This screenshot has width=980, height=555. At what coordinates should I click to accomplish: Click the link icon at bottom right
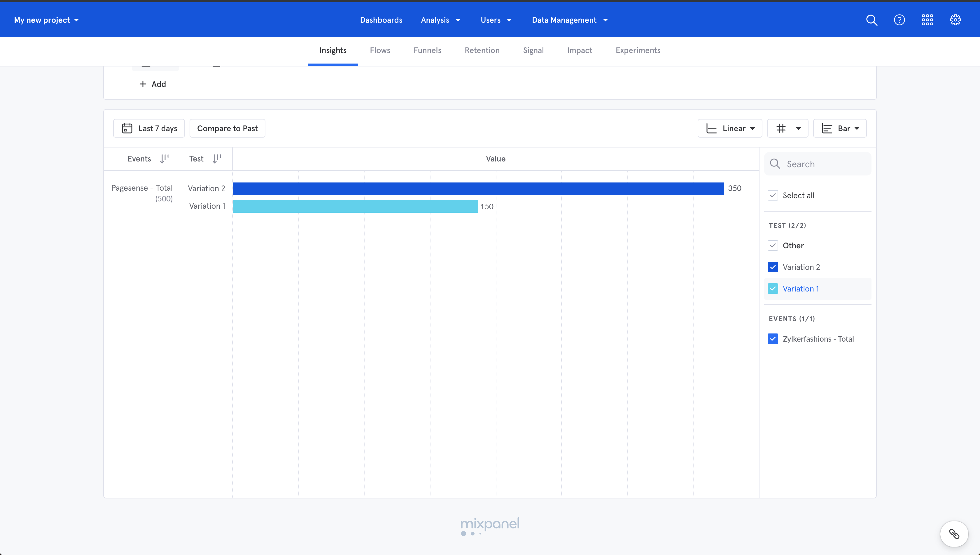point(954,534)
